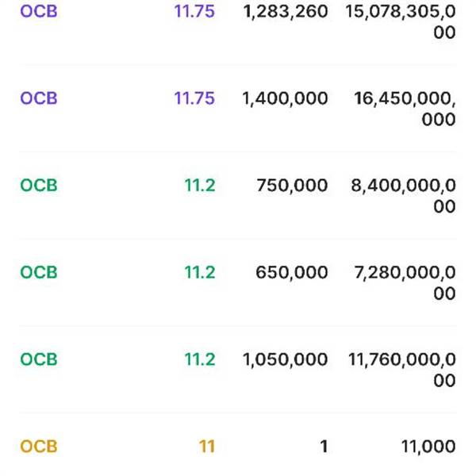This screenshot has height=476, width=476.
Task: Click the volume 1,400,000 cell
Action: (x=283, y=98)
